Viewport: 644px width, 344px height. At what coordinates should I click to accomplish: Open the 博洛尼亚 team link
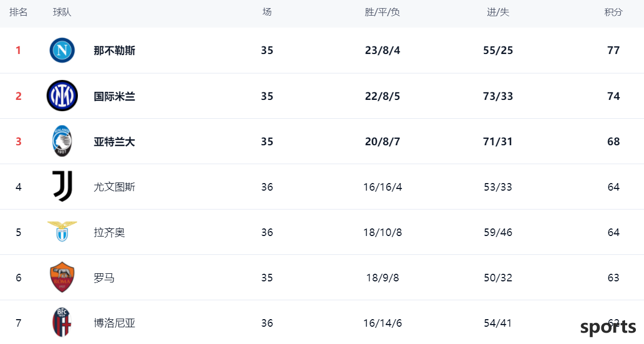pyautogui.click(x=114, y=323)
